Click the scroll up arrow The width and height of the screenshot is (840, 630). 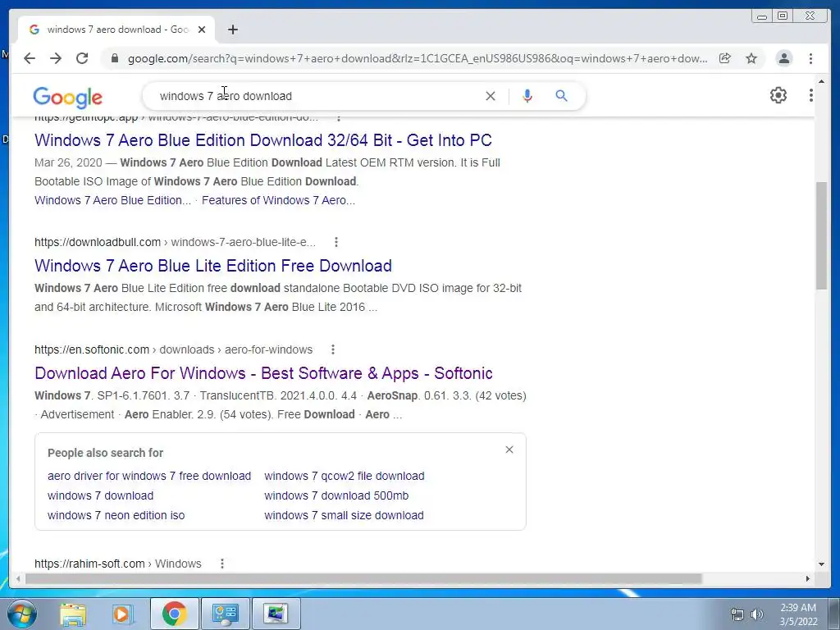pos(821,81)
